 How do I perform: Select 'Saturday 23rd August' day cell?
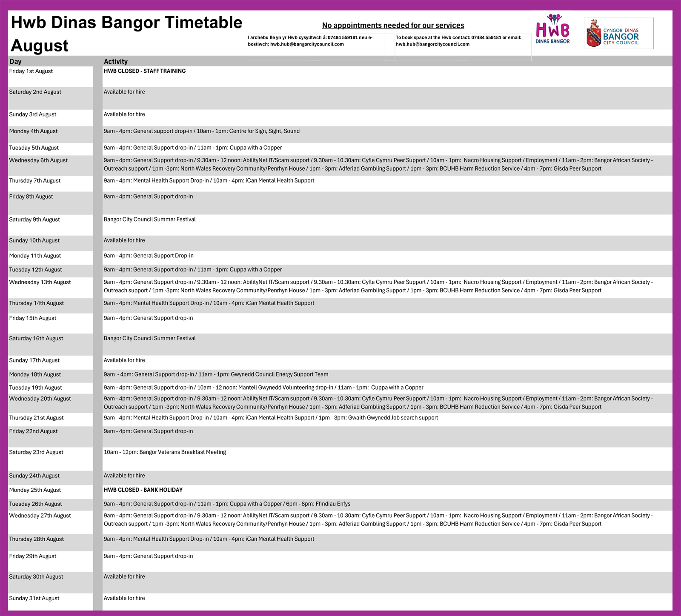[51, 459]
